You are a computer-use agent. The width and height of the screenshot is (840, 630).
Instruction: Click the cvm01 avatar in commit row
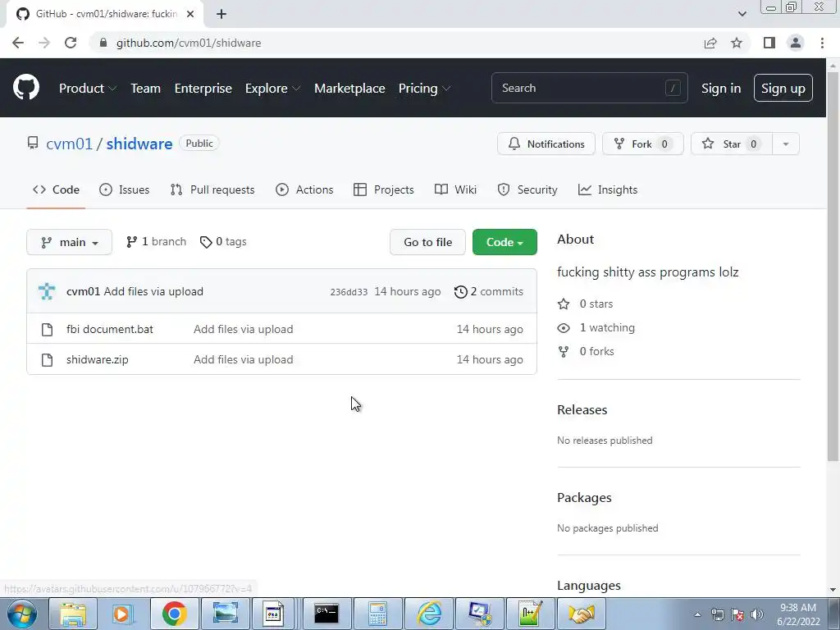coord(47,291)
